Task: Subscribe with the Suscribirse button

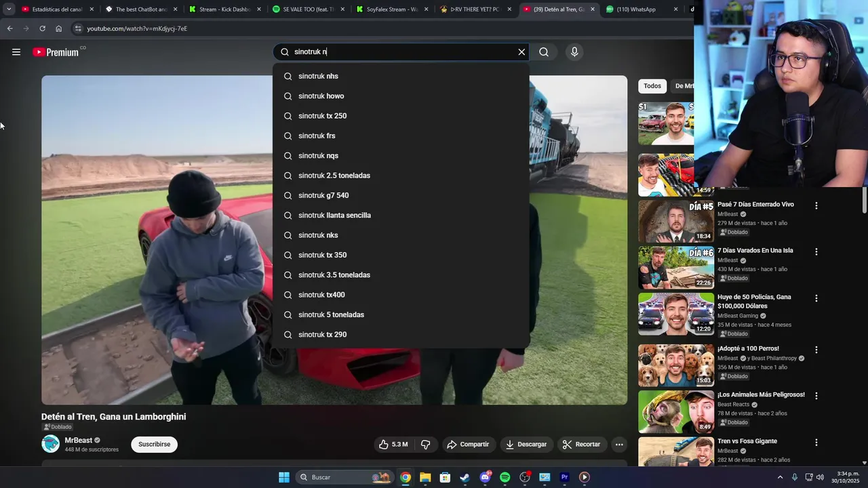Action: coord(155,445)
